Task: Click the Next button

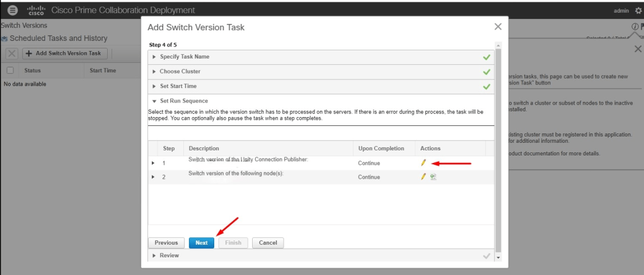Action: click(201, 242)
